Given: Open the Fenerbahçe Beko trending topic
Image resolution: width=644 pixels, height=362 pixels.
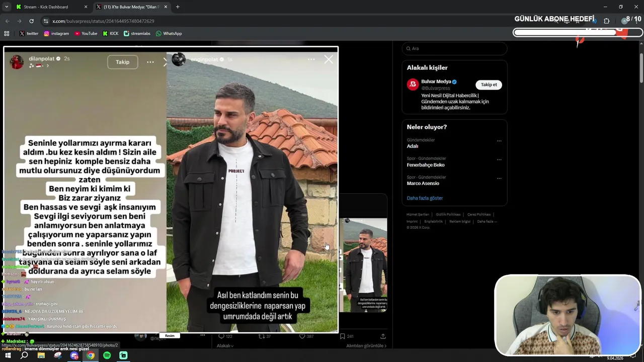Looking at the screenshot, I should coord(426,165).
